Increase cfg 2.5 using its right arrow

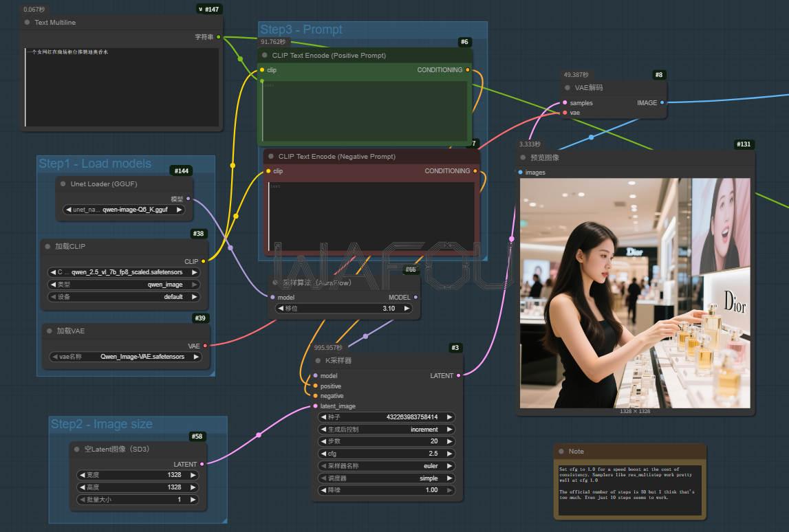449,454
